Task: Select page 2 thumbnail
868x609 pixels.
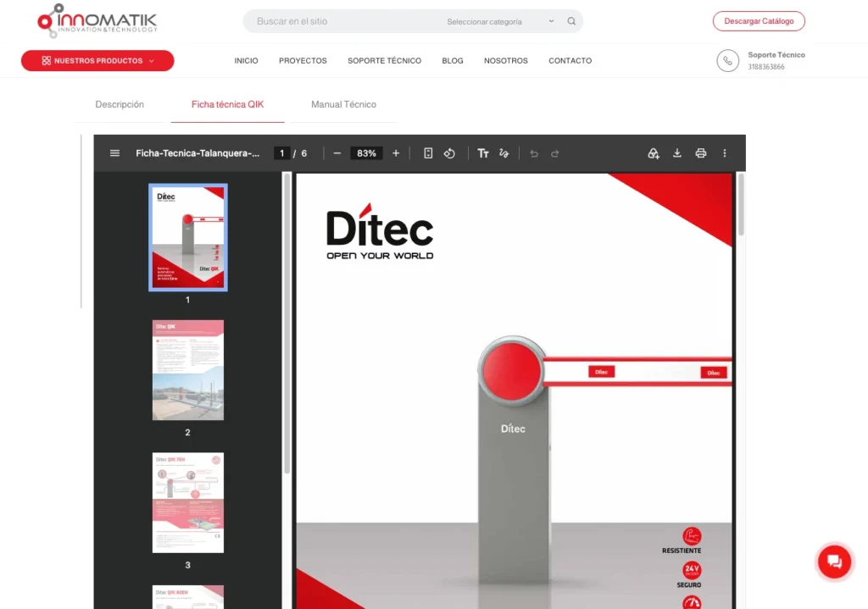Action: pos(188,370)
